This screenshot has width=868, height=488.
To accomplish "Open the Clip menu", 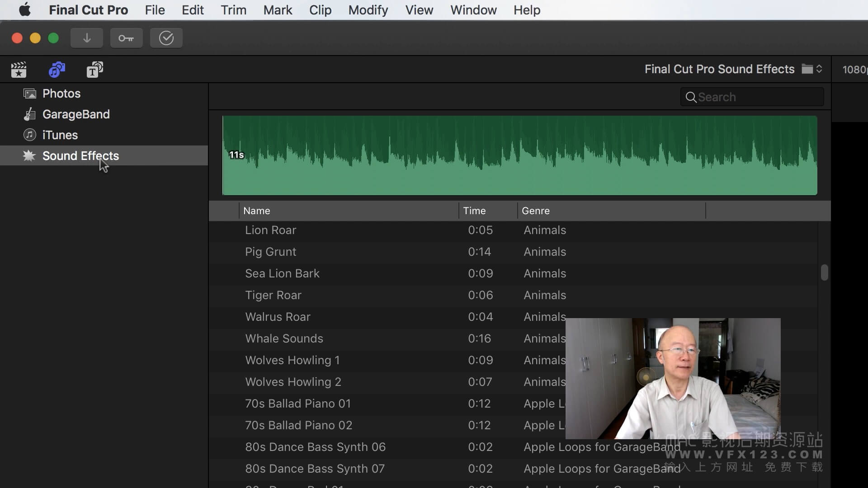I will [x=320, y=10].
